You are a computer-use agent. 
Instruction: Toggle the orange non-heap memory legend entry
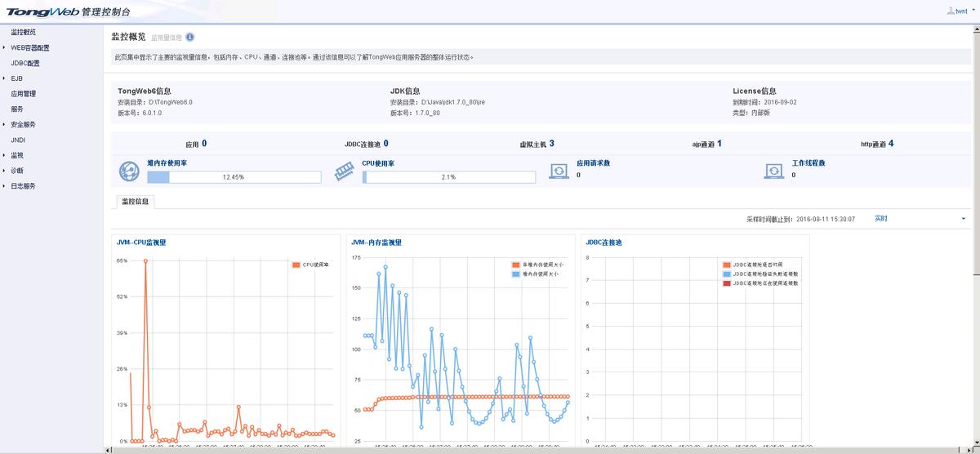click(x=537, y=265)
